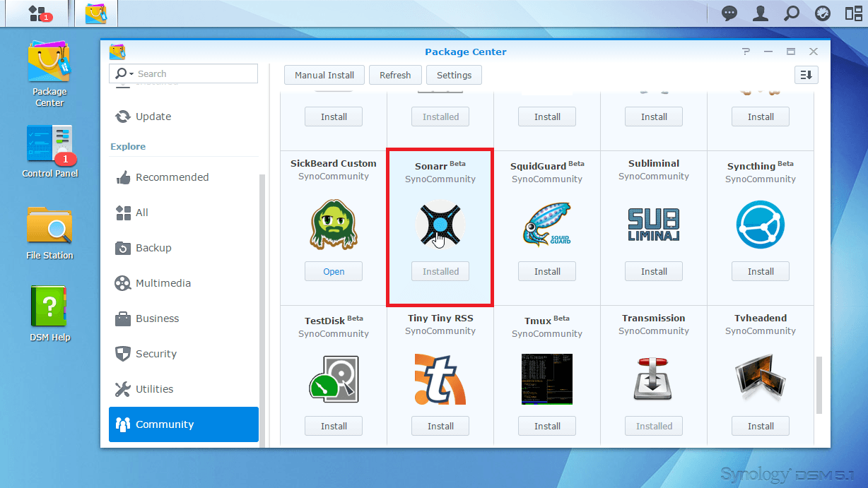Open the sort order dropdown button

pos(806,75)
